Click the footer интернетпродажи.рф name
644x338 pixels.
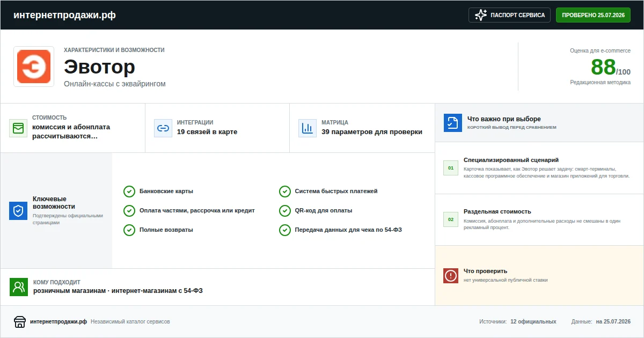58,322
